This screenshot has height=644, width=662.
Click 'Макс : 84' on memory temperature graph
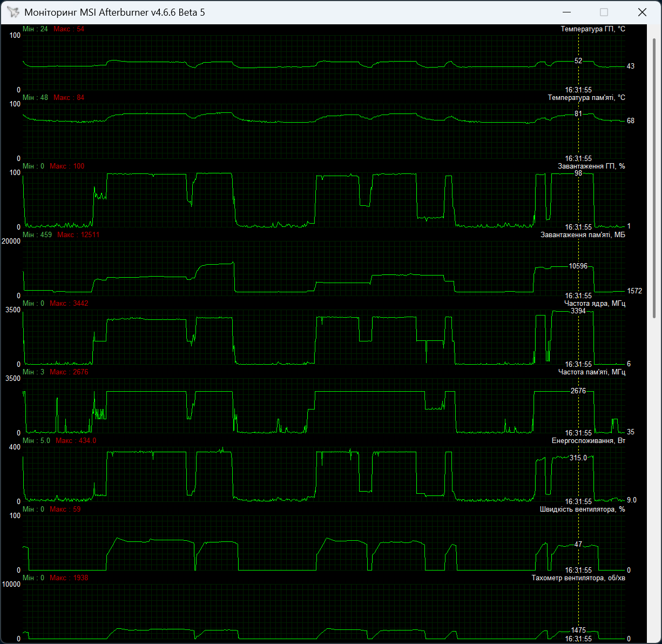click(x=69, y=97)
